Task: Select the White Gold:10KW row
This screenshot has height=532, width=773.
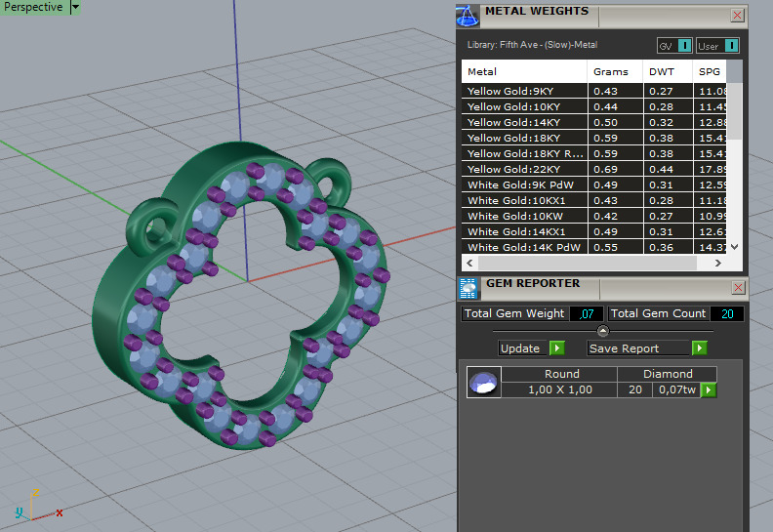Action: click(x=594, y=216)
